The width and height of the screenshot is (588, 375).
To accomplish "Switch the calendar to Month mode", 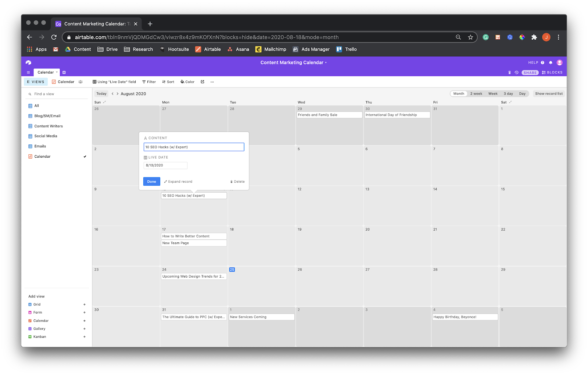I will [459, 94].
